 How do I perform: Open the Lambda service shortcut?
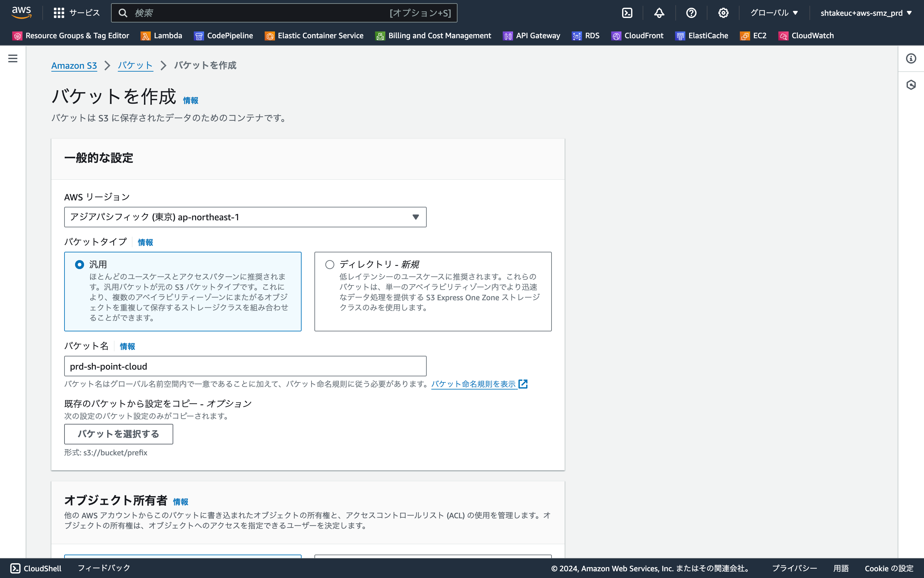(161, 36)
